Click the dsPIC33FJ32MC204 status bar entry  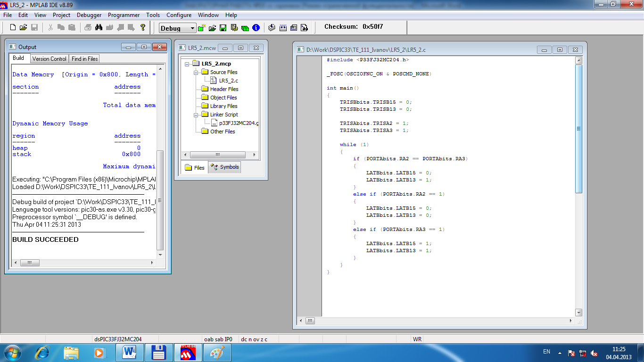coord(118,339)
